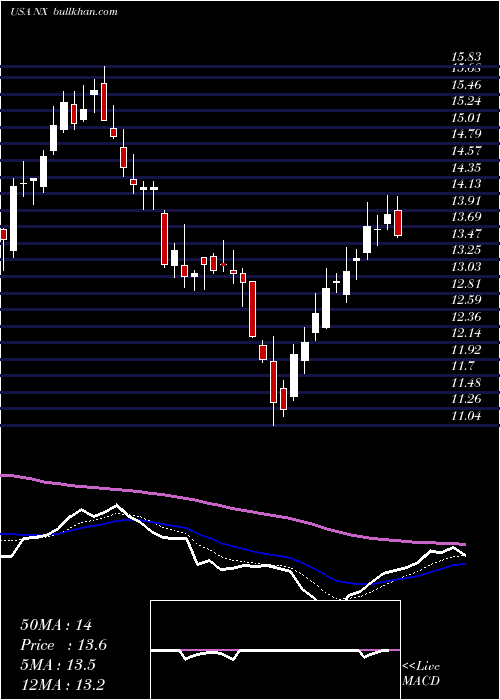Pick the 14.57 price label
The height and width of the screenshot is (700, 500).
(x=466, y=151)
